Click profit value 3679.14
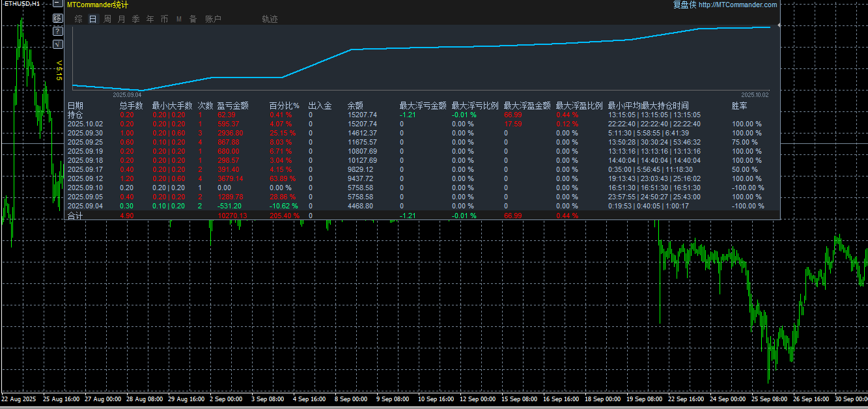Viewport: 868px width, 409px height. coord(231,178)
